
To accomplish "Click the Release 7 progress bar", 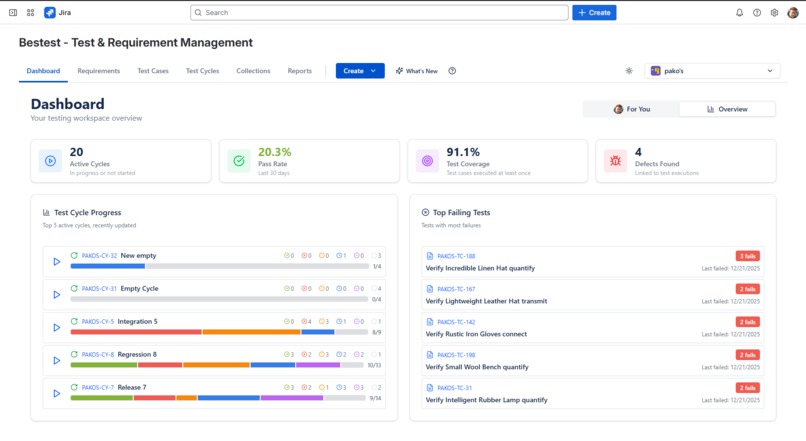I will [218, 398].
